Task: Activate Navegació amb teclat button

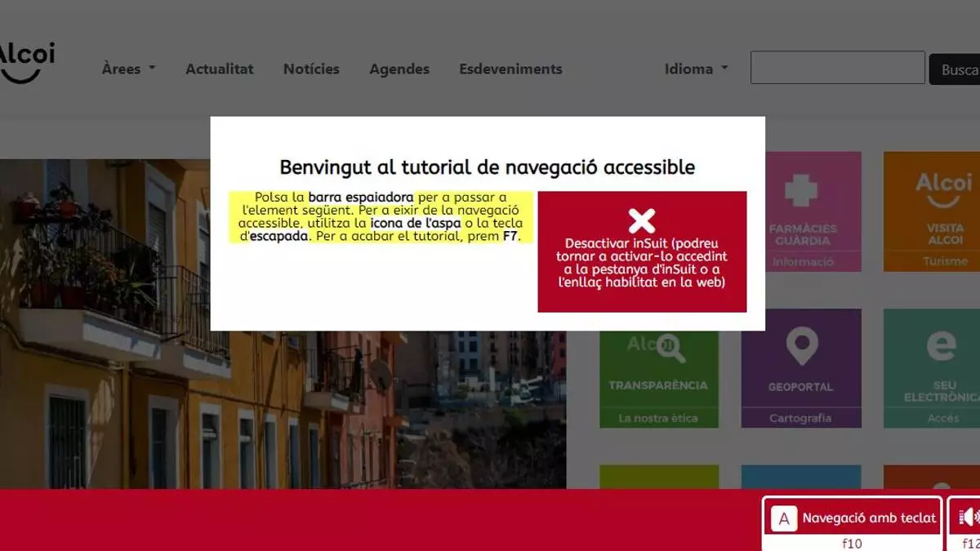Action: pyautogui.click(x=852, y=518)
